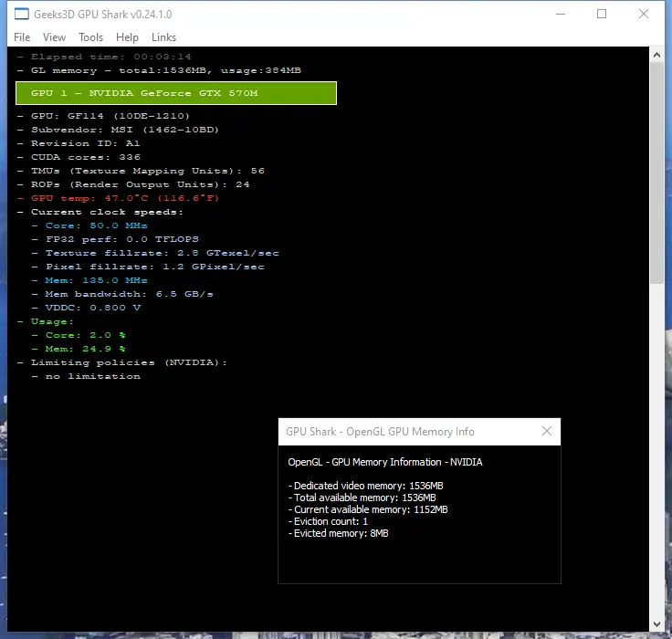The image size is (672, 639).
Task: Click the 'GPU: GF114 (10DE-1210)' line
Action: point(103,116)
